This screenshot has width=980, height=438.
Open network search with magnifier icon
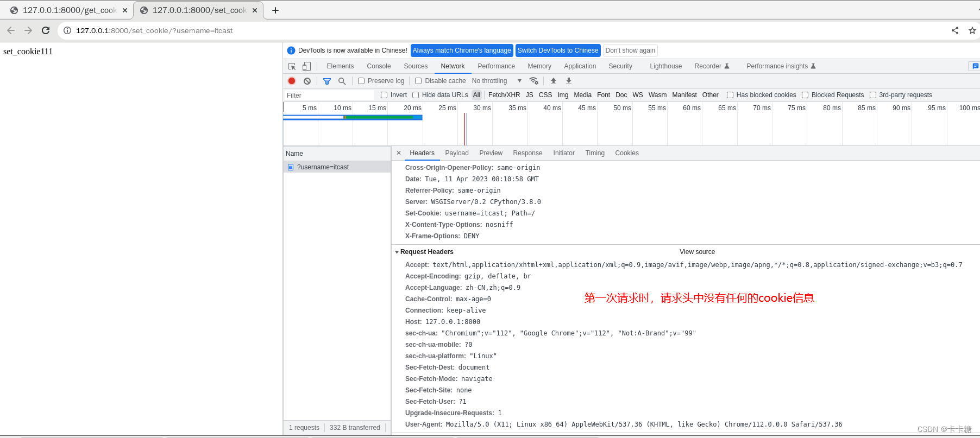pyautogui.click(x=342, y=81)
